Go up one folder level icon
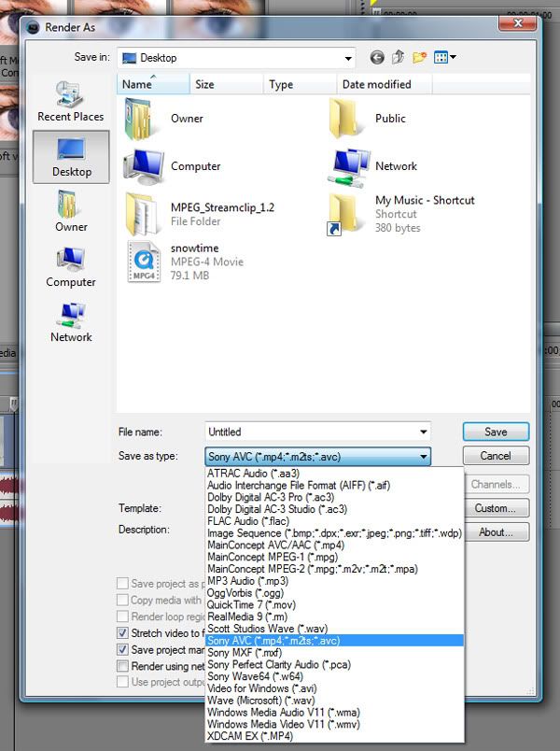This screenshot has width=560, height=751. (x=399, y=58)
